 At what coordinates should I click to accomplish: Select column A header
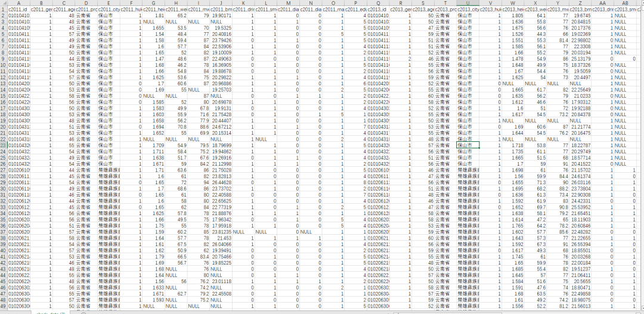(x=19, y=2)
